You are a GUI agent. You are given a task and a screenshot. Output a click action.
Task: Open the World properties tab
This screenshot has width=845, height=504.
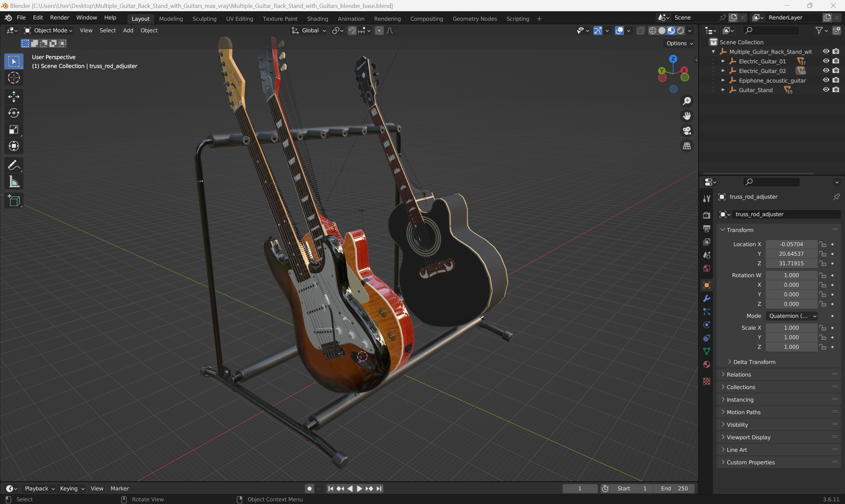[x=706, y=268]
